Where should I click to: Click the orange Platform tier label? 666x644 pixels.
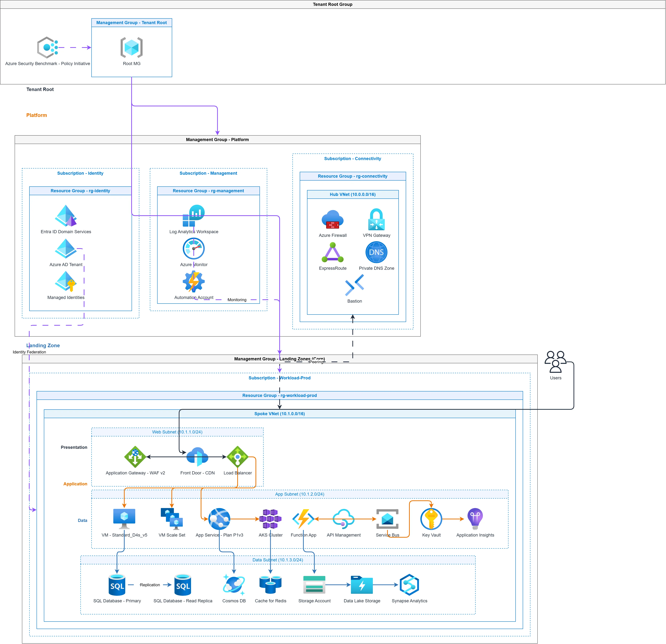pyautogui.click(x=37, y=115)
